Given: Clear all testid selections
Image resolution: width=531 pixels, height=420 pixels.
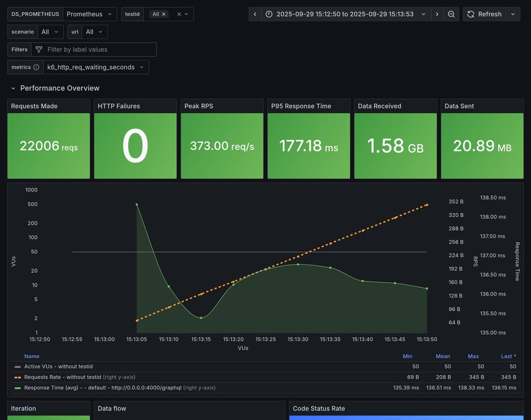Looking at the screenshot, I should pyautogui.click(x=179, y=14).
